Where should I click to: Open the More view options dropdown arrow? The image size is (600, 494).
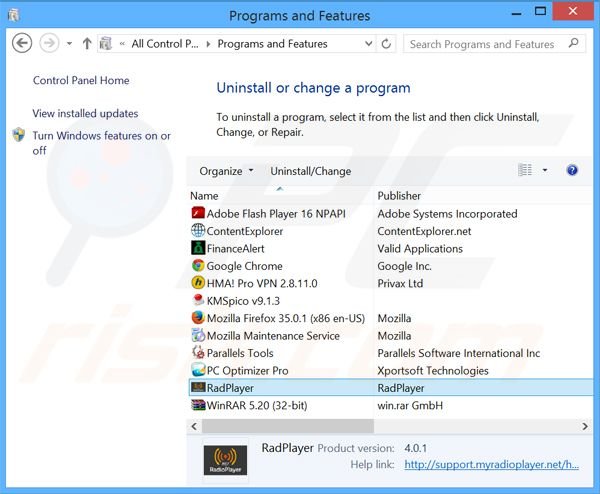545,170
